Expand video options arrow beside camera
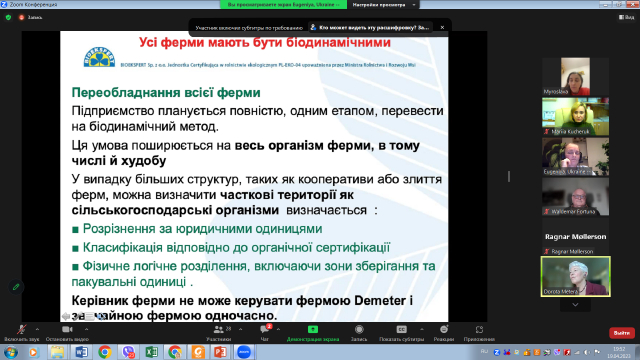The image size is (640, 360). [x=86, y=329]
